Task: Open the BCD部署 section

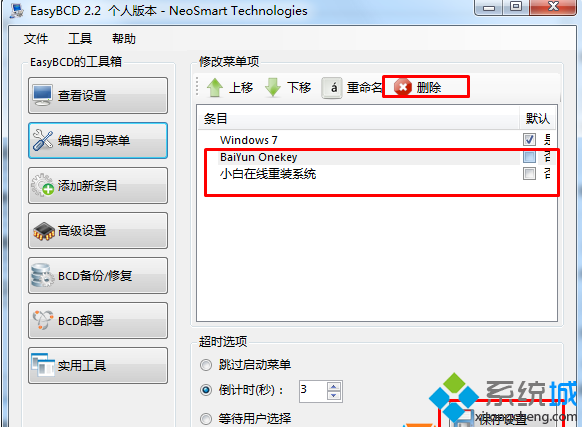Action: coord(98,320)
